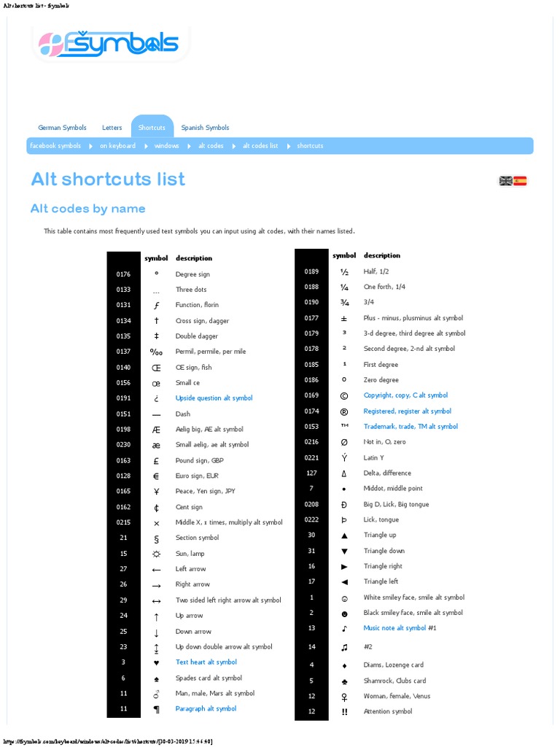Navigate to windows breadcrumb

(x=166, y=146)
